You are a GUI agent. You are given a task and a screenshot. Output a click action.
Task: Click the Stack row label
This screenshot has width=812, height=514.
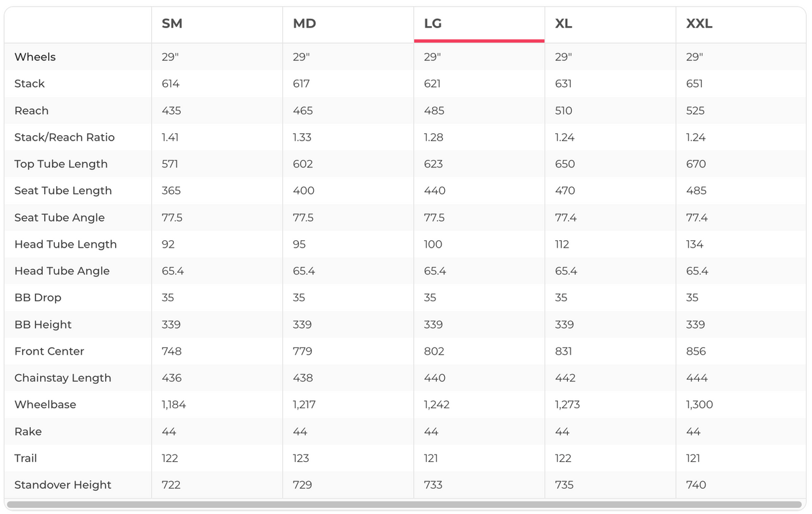(x=29, y=84)
